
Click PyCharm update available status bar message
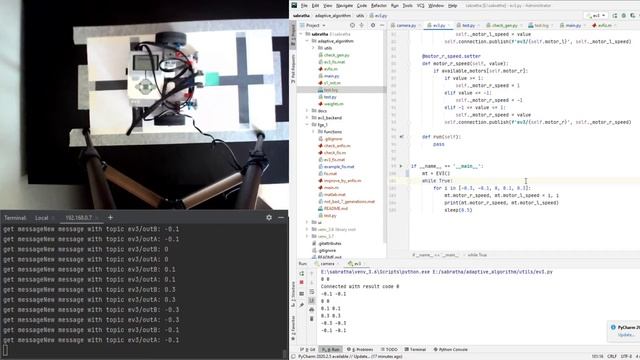point(350,356)
